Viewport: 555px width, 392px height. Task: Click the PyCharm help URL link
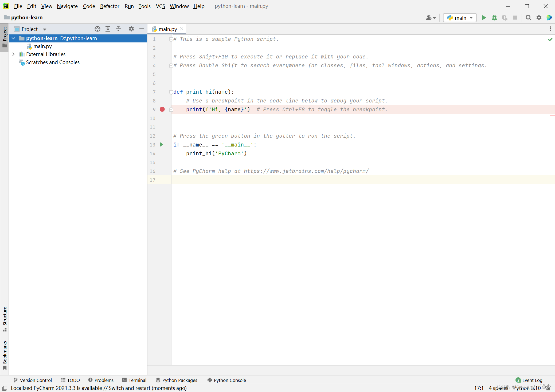[x=306, y=171]
